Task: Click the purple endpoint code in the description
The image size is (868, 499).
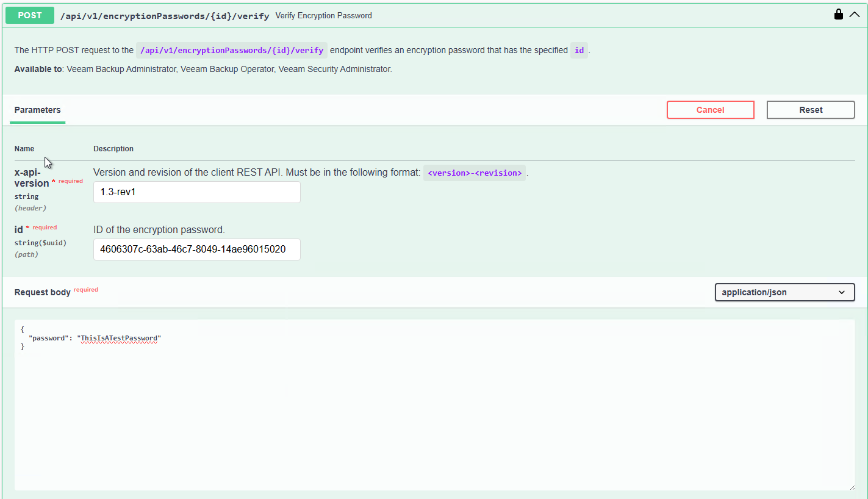Action: (232, 51)
